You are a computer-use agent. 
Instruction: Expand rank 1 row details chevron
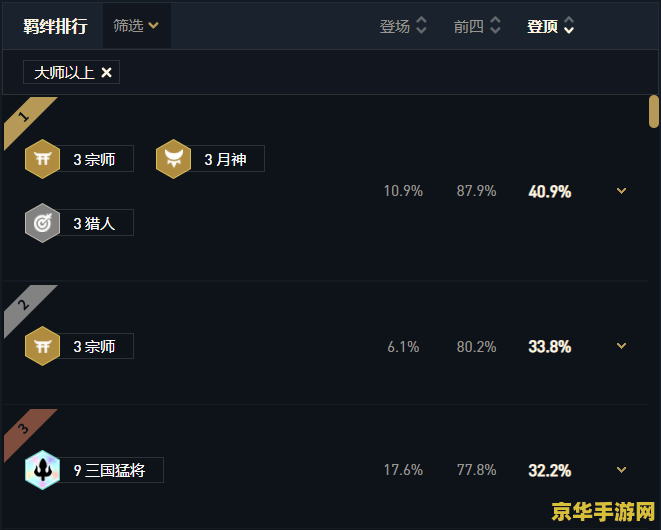tap(621, 191)
